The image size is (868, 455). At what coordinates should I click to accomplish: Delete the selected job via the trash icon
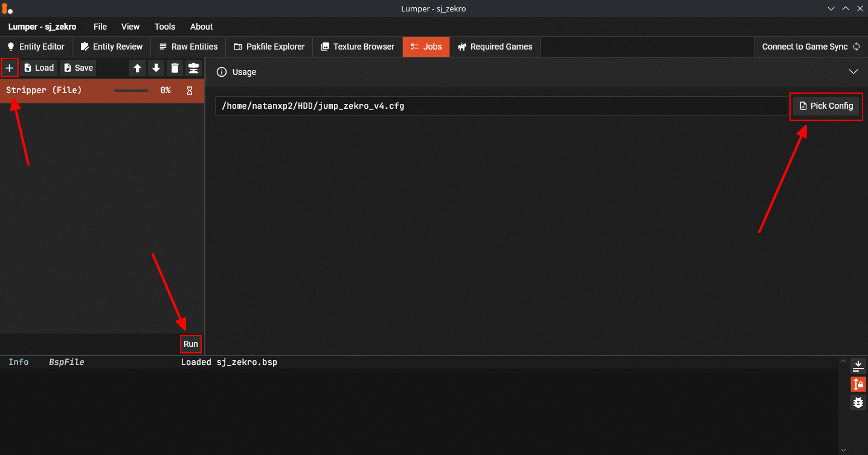click(175, 68)
